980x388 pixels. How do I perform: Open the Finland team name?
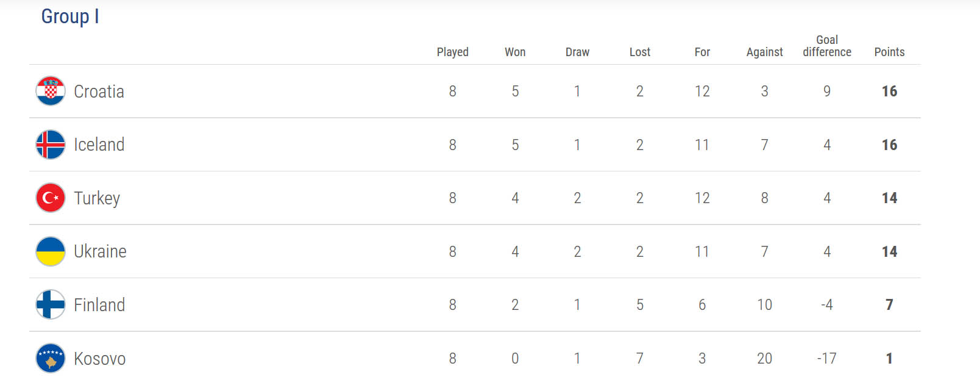click(99, 305)
